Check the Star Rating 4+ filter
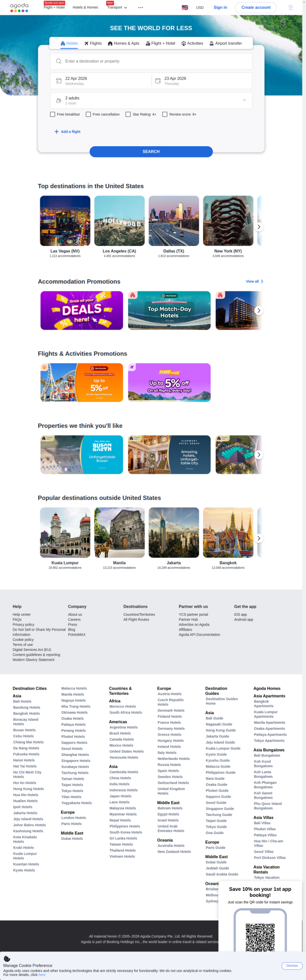Image resolution: width=306 pixels, height=980 pixels. tap(128, 115)
